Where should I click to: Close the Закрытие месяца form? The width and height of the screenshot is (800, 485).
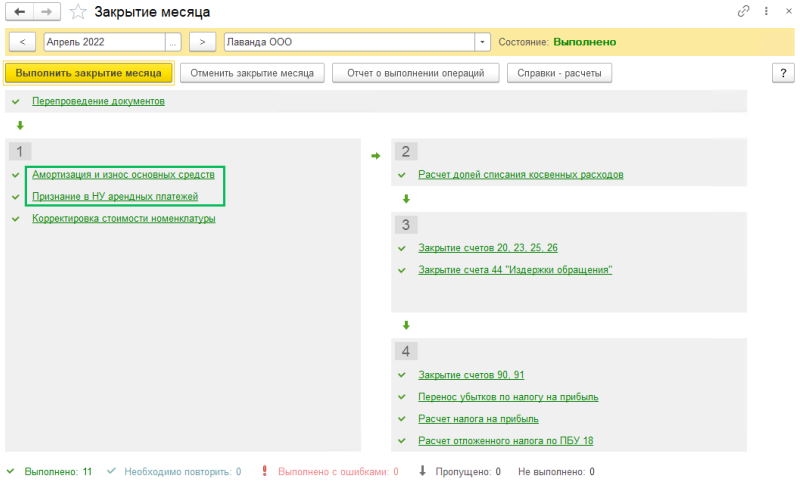tap(789, 11)
